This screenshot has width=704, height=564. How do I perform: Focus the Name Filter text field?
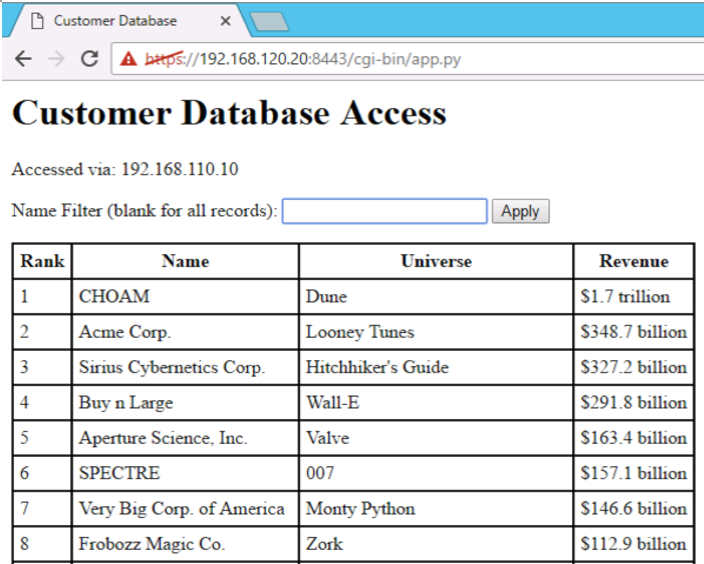(384, 211)
